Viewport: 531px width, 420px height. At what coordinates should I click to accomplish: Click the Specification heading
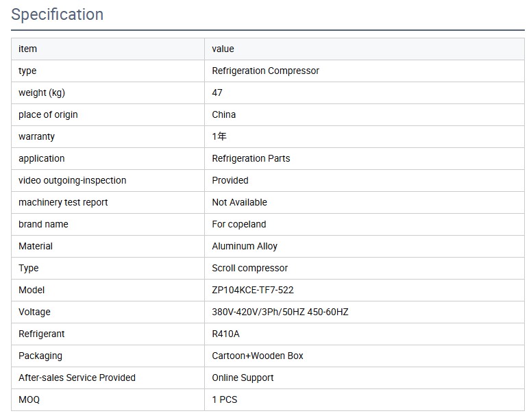[58, 14]
